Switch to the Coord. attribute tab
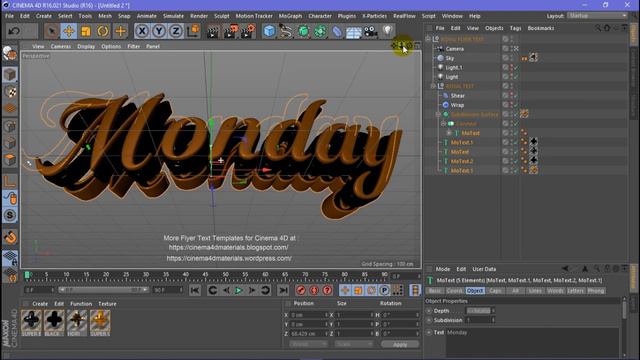Screen dimensions: 640x360 [x=455, y=291]
